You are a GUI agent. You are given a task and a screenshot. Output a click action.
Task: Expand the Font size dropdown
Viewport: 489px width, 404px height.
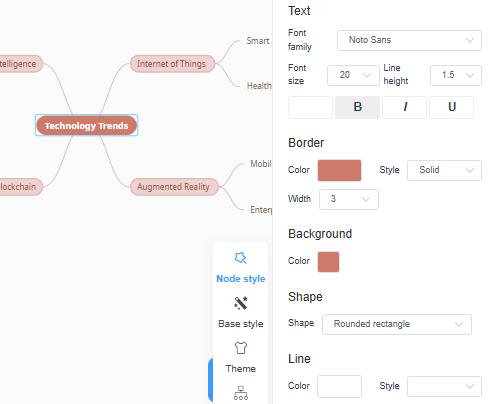(353, 75)
